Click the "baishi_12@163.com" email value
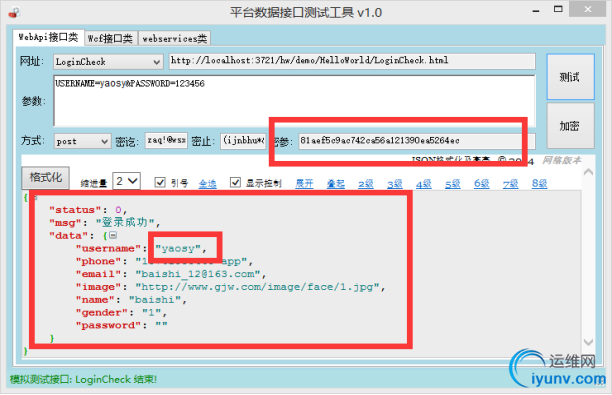 [x=197, y=274]
